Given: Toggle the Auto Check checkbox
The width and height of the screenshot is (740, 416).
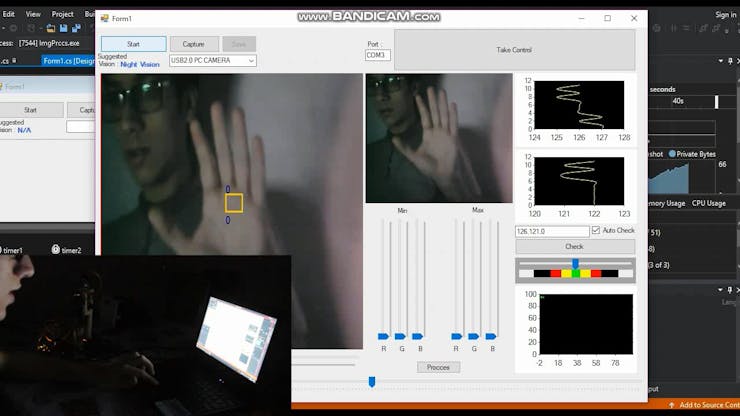Looking at the screenshot, I should tap(596, 230).
